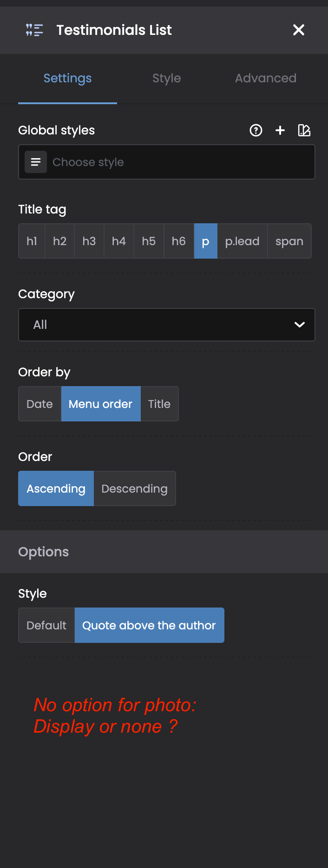Viewport: 328px width, 868px height.
Task: Open the Choose style selector field
Action: point(167,162)
